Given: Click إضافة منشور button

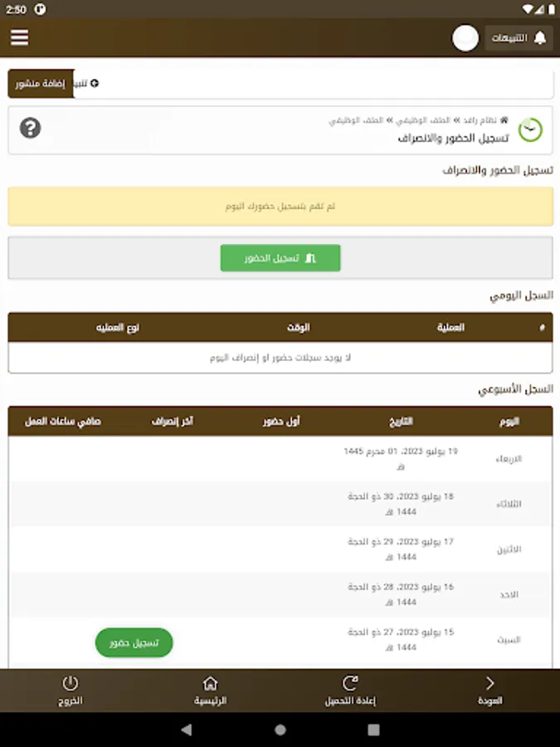Looking at the screenshot, I should (x=41, y=83).
